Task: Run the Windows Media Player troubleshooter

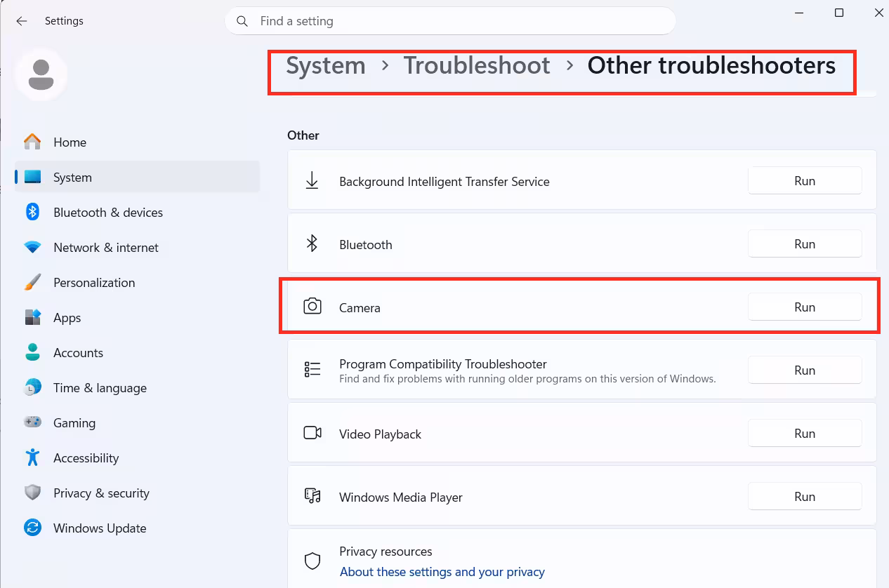Action: click(805, 497)
